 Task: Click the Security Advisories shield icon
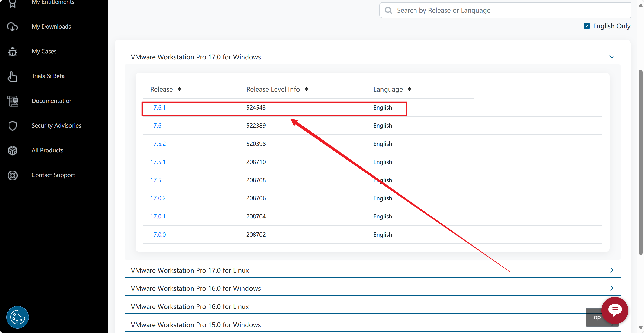tap(12, 126)
